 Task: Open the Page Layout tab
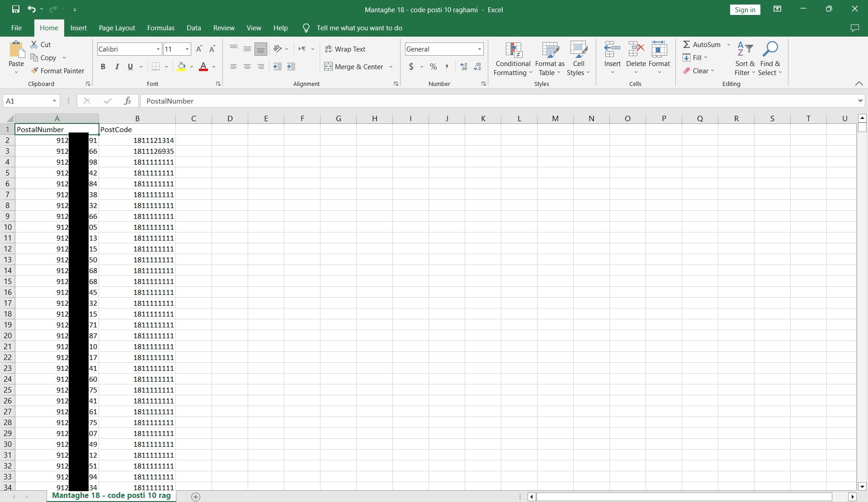pos(117,28)
